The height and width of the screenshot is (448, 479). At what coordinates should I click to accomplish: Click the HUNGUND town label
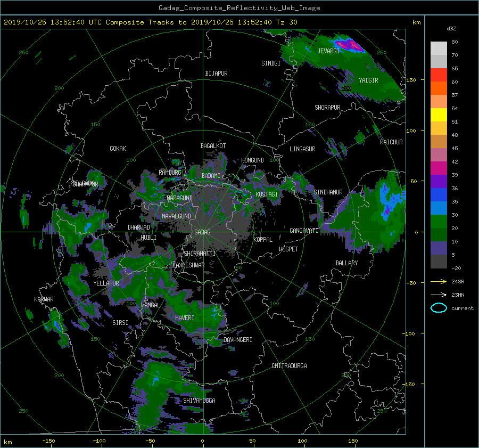[252, 160]
